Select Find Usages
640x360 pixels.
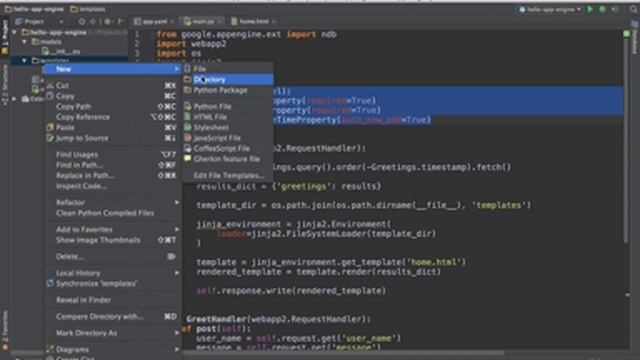[x=113, y=155]
